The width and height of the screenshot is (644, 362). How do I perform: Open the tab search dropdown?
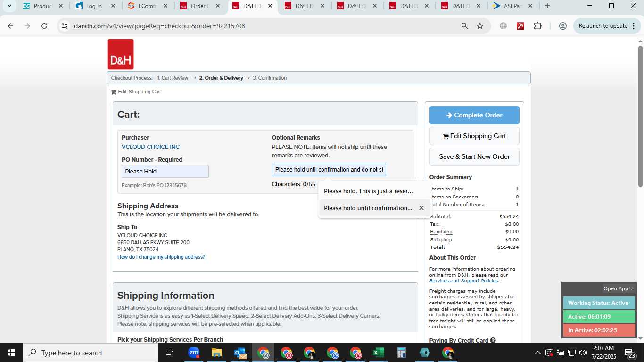(9, 6)
